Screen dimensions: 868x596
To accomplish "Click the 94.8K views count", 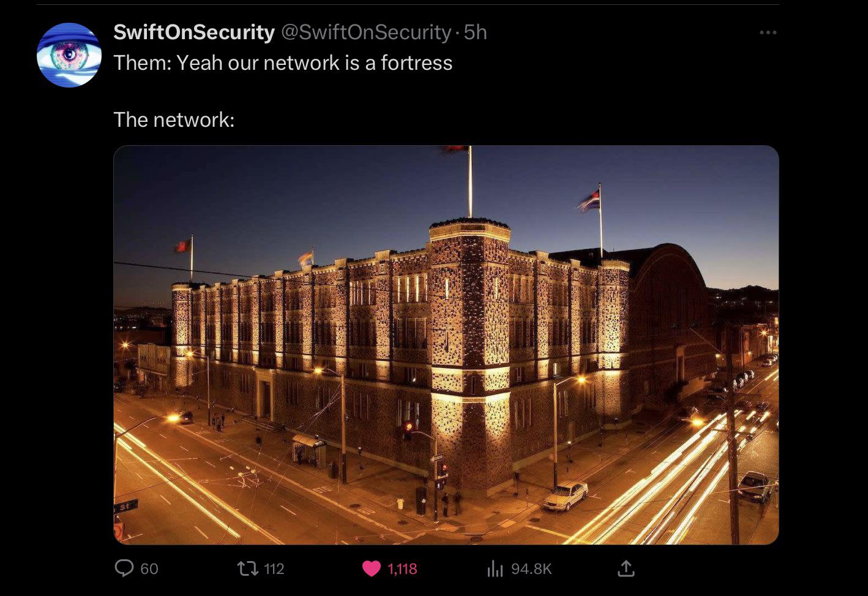I will [x=531, y=569].
